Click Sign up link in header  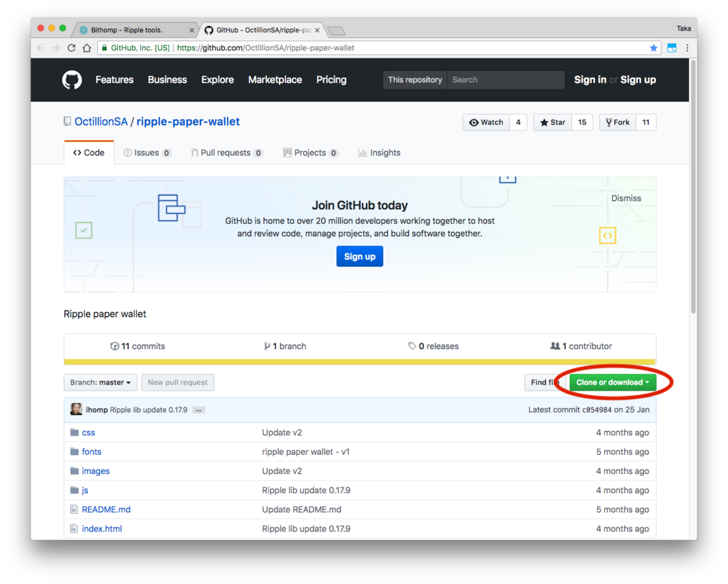coord(639,80)
